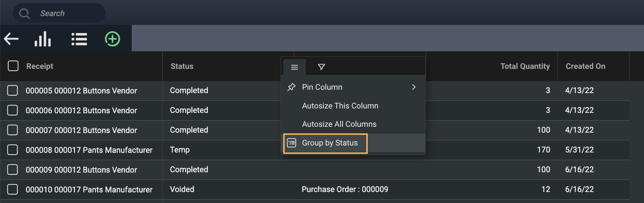Open the column filter funnel tab
This screenshot has height=203, width=644.
[321, 67]
